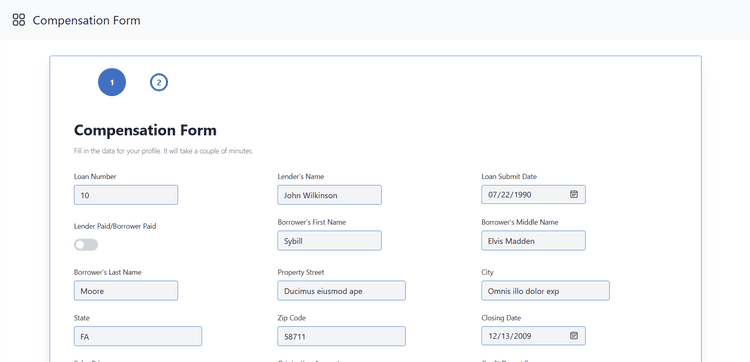
Task: Click the Zip Code field
Action: (x=342, y=336)
